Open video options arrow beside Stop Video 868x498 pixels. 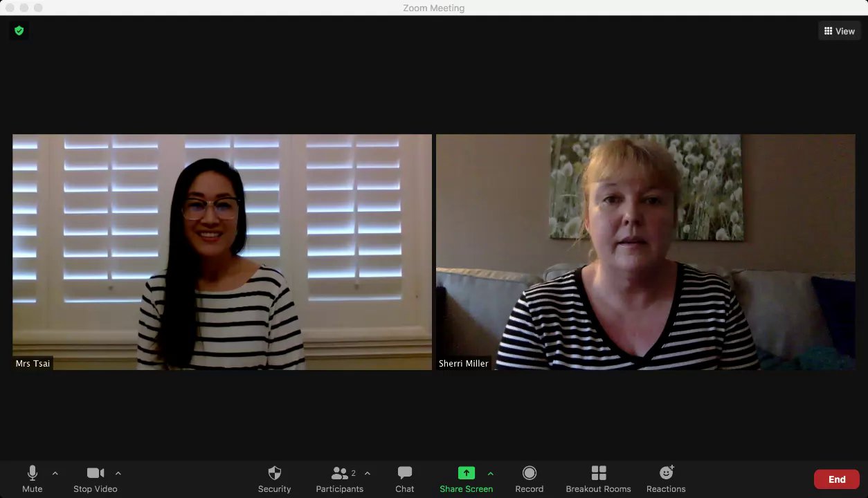tap(118, 474)
